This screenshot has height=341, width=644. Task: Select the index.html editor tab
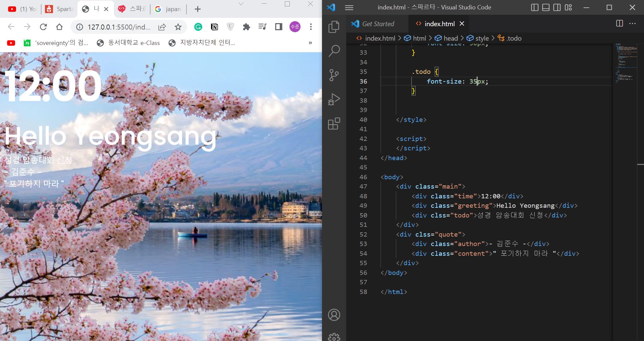[439, 24]
